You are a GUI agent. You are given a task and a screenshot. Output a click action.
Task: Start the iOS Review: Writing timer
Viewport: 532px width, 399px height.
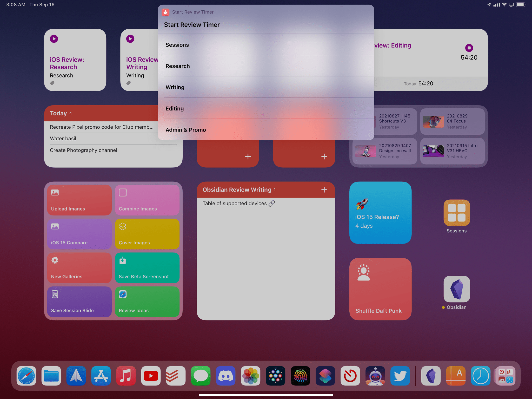pos(130,39)
